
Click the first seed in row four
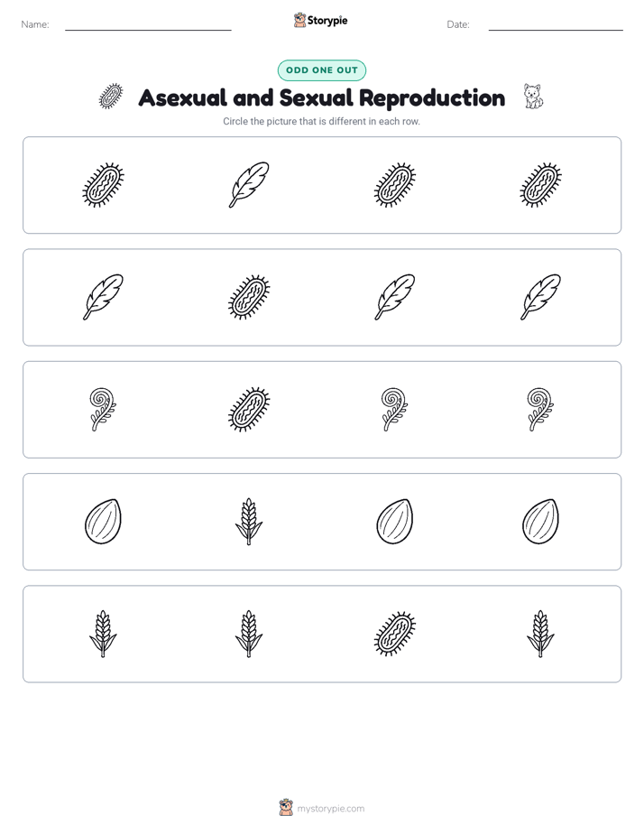103,522
